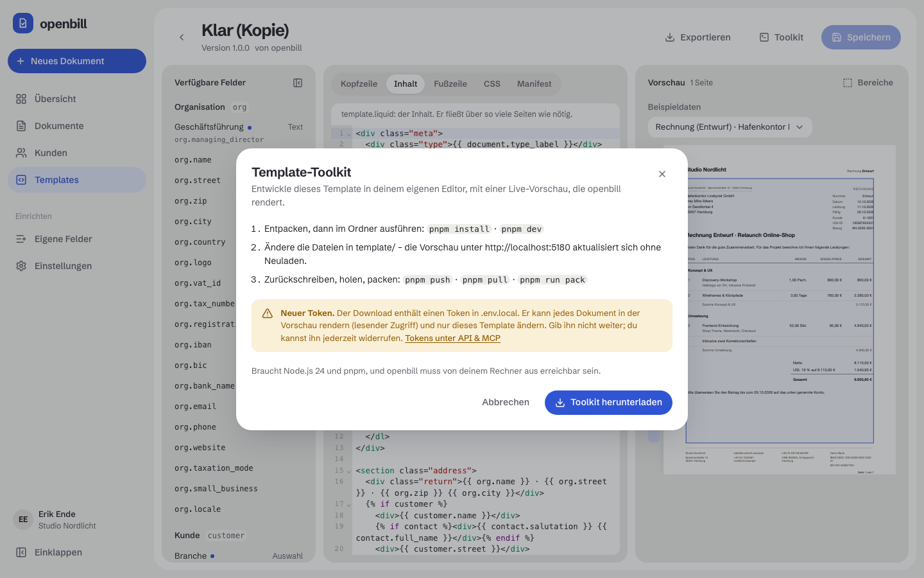Open the Übersicht dashboard icon
Image resolution: width=924 pixels, height=578 pixels.
click(21, 99)
